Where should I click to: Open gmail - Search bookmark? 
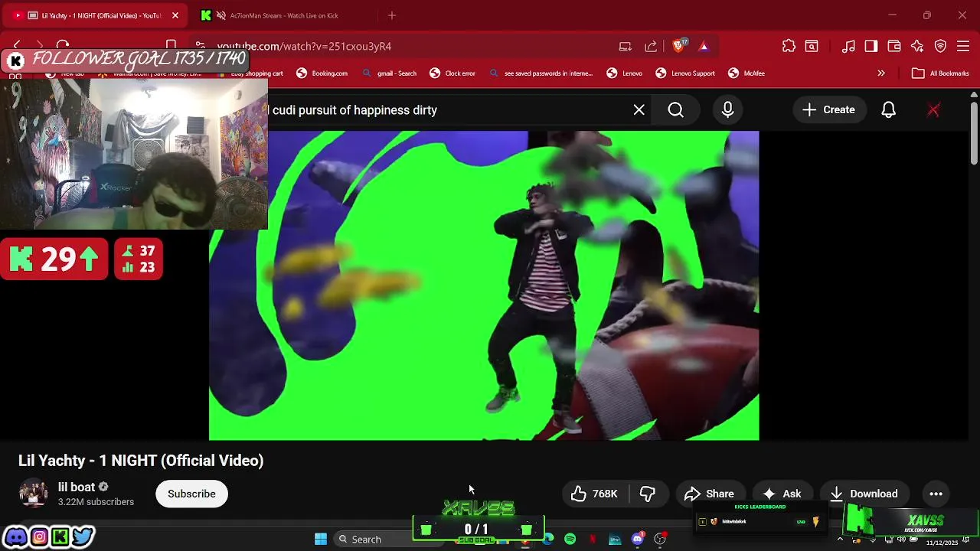389,73
